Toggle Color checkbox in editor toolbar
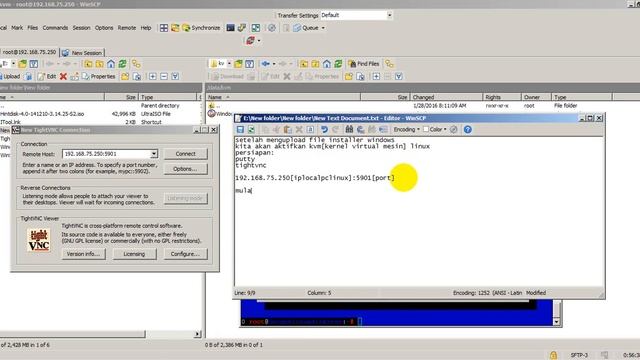Screen dimensions: 640x360 tap(426, 129)
